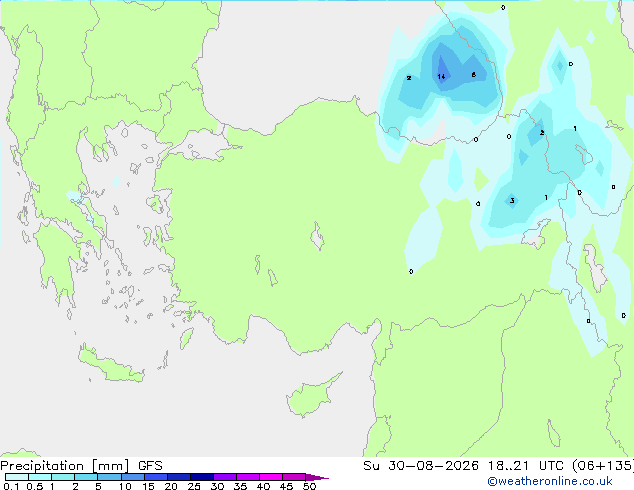This screenshot has width=634, height=490.
Task: Click the "5" legend scale label
Action: point(98,486)
